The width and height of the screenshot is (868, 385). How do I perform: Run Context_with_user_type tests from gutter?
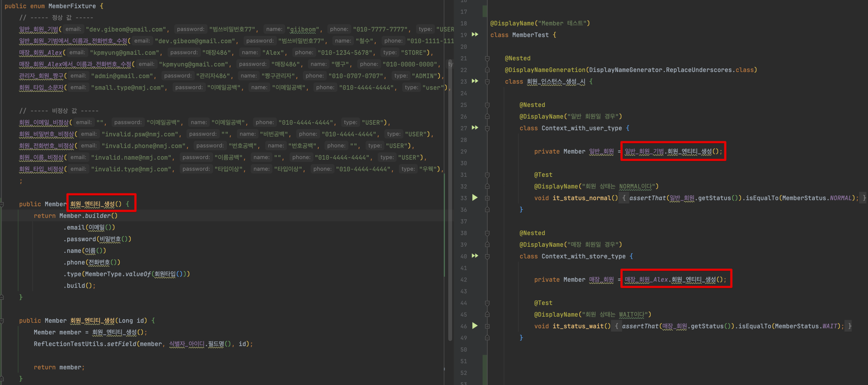[475, 128]
